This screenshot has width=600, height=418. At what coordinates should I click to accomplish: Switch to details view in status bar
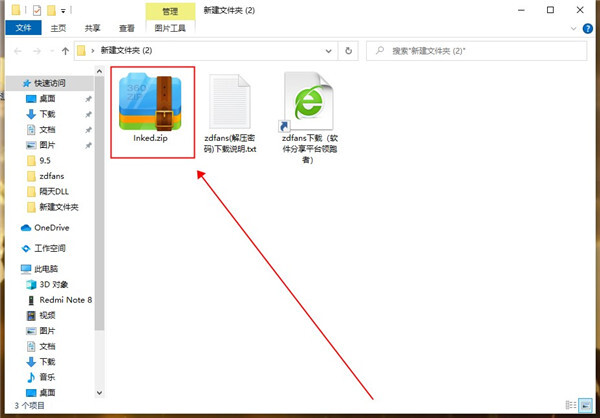pos(571,405)
